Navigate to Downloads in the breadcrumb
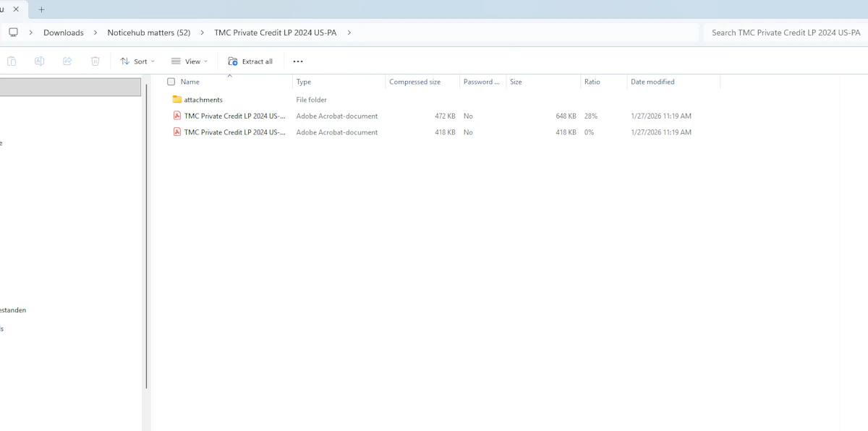Image resolution: width=868 pixels, height=431 pixels. [64, 33]
